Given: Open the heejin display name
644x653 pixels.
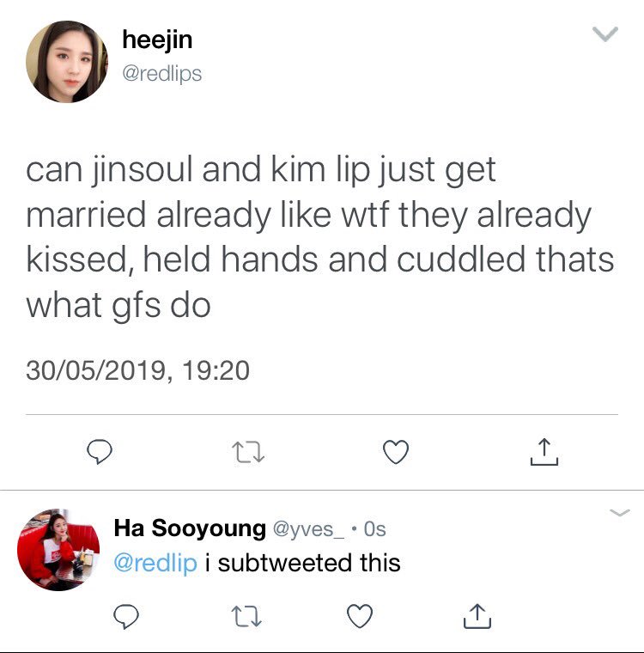Looking at the screenshot, I should 157,40.
